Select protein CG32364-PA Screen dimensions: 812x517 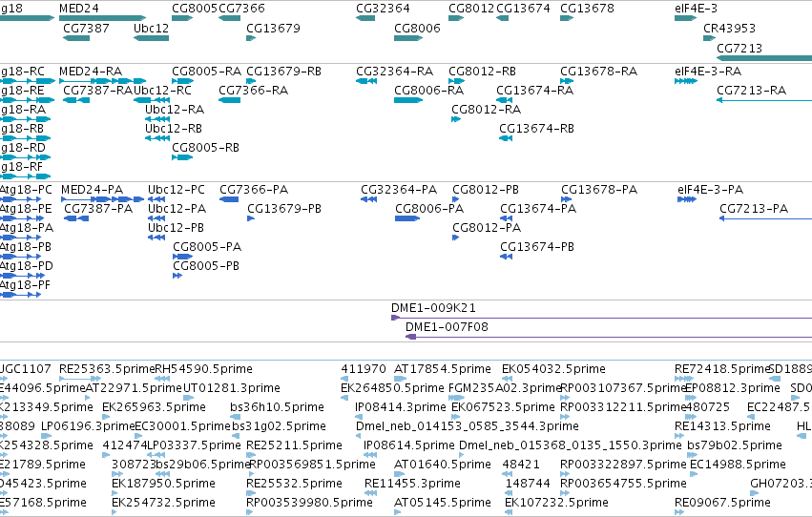(x=368, y=199)
